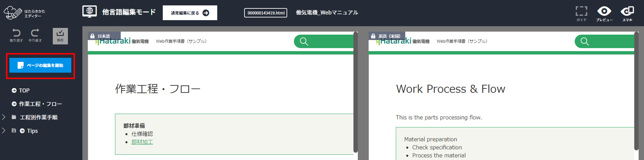644x160 pixels.
Task: Select 作業工程・フロー page in sidebar
Action: tap(40, 104)
